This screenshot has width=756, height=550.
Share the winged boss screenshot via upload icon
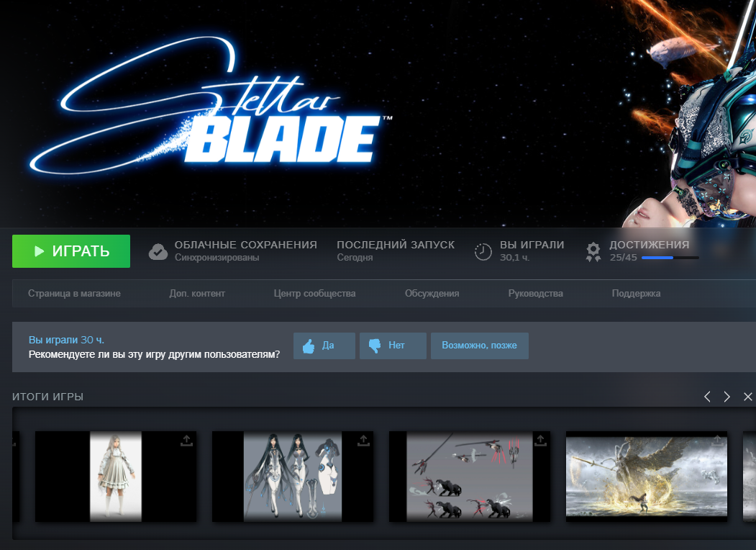(x=717, y=440)
